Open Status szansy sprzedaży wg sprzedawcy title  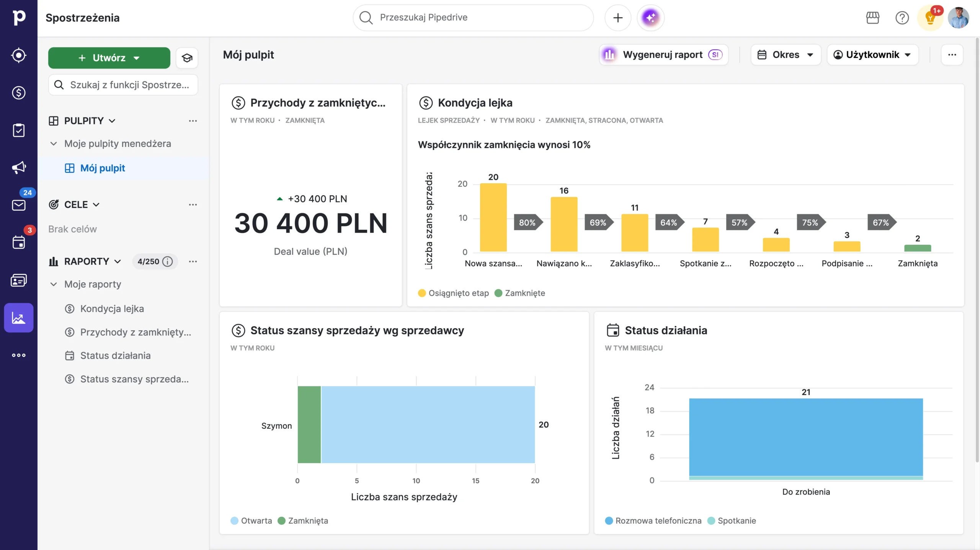click(357, 330)
